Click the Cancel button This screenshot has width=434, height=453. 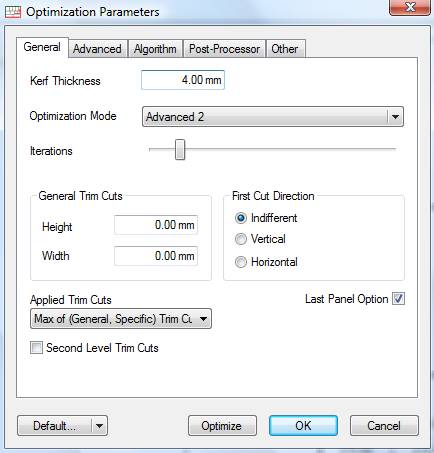click(384, 426)
